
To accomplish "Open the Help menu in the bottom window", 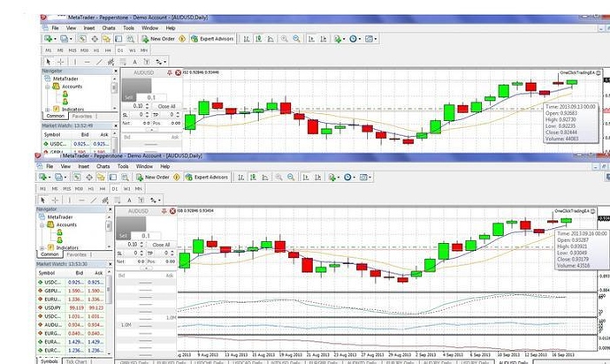I will point(165,166).
